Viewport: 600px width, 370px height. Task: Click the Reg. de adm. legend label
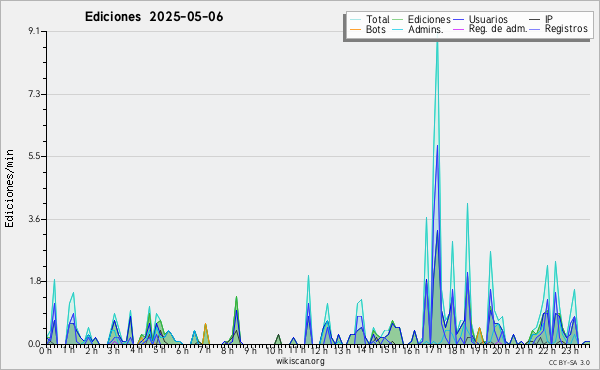498,29
